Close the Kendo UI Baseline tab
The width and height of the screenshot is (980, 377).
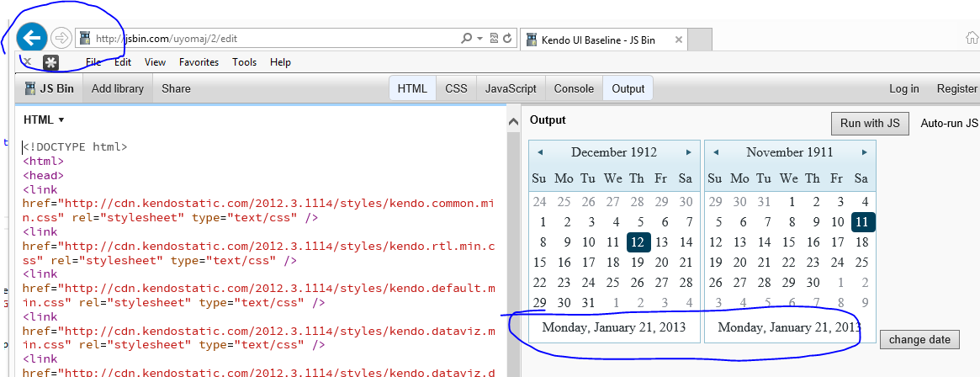point(679,39)
